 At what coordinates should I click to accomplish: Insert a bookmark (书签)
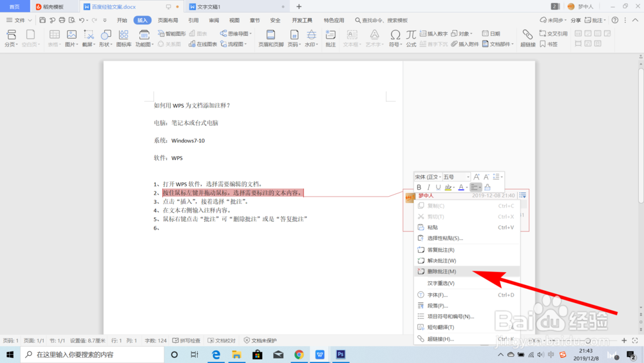pyautogui.click(x=549, y=44)
